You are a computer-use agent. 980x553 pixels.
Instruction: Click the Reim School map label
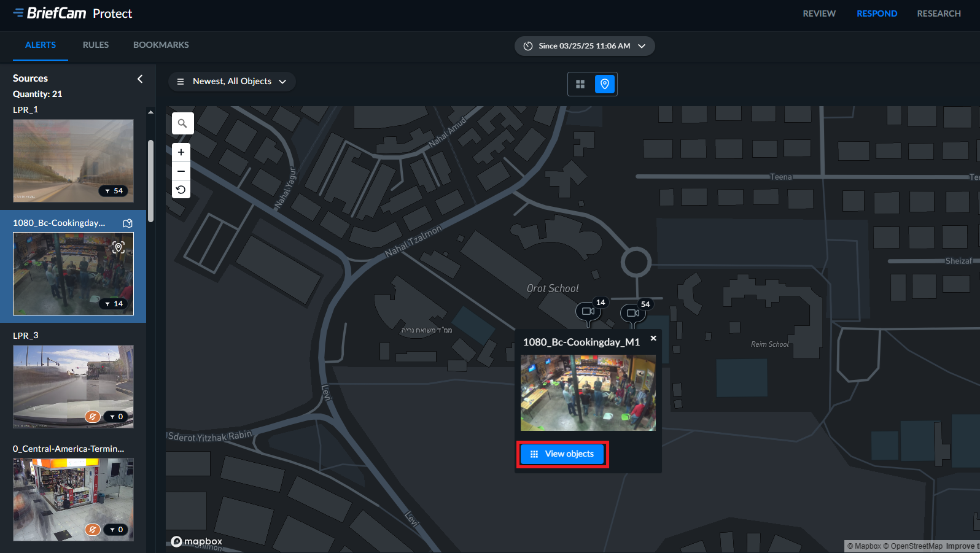coord(769,344)
